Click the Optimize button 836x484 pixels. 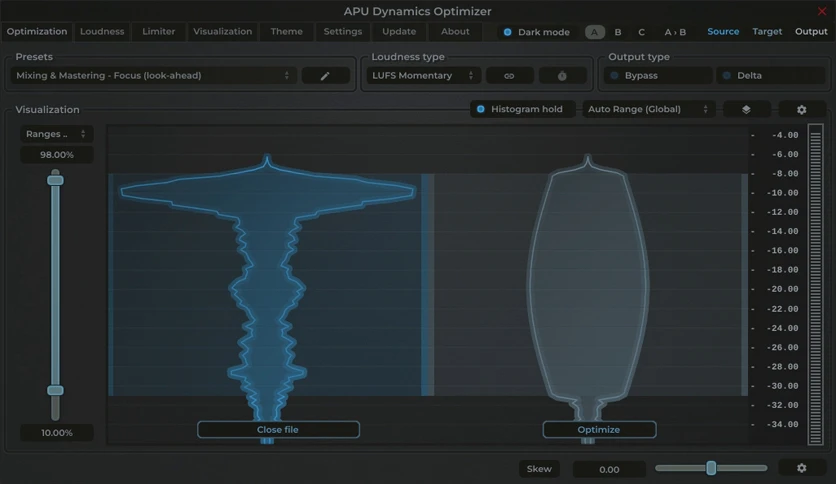599,430
